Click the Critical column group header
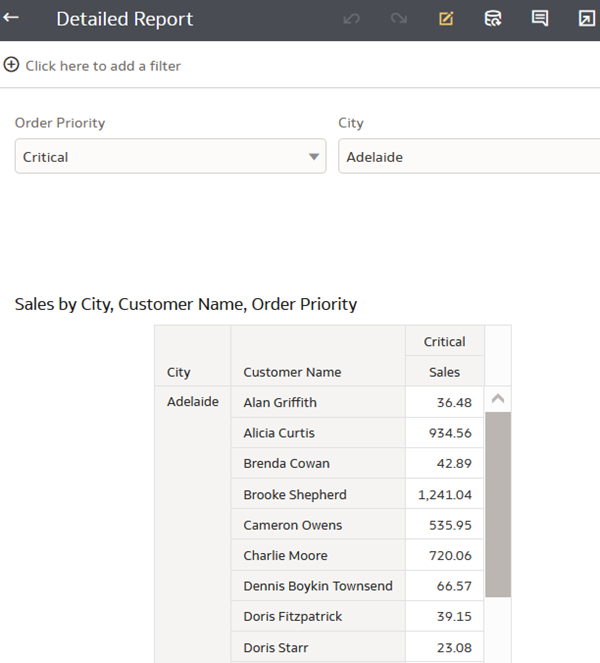This screenshot has width=600, height=663. click(444, 341)
